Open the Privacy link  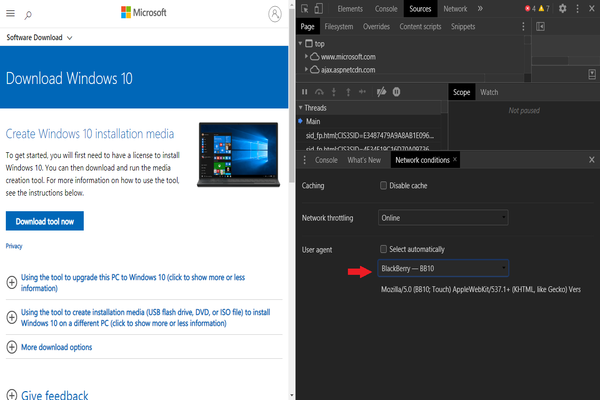(x=14, y=246)
